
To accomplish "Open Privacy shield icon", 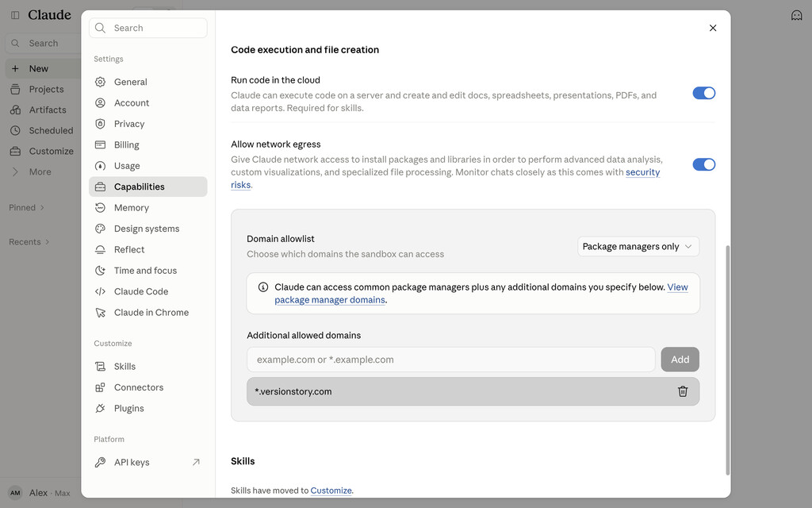I will [x=101, y=124].
